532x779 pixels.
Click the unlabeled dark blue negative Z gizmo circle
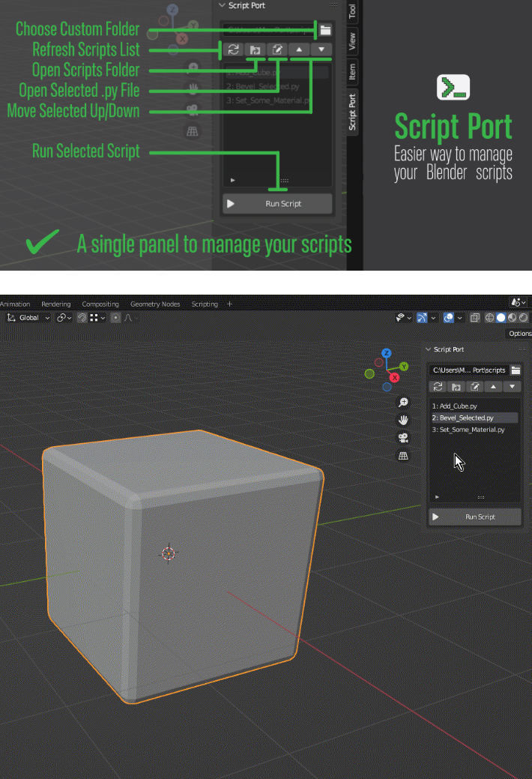click(x=387, y=387)
